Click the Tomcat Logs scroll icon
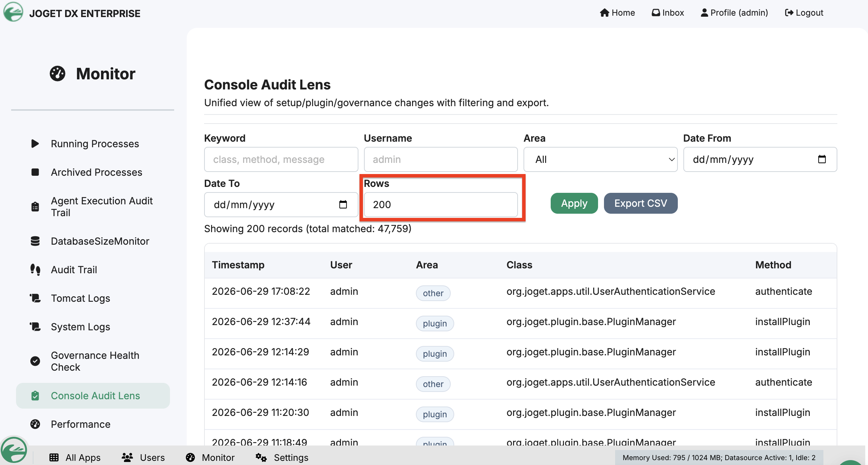The width and height of the screenshot is (868, 465). pos(35,298)
